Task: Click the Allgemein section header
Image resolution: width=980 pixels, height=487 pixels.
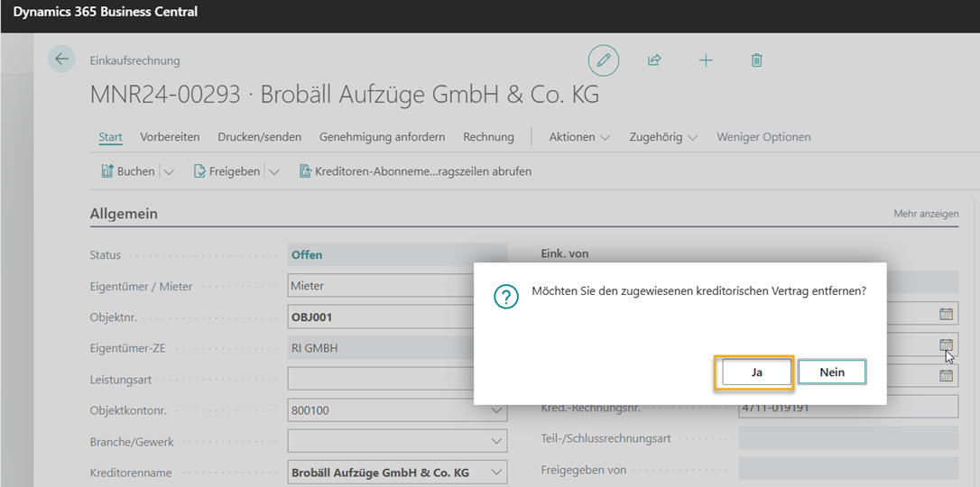Action: click(124, 214)
